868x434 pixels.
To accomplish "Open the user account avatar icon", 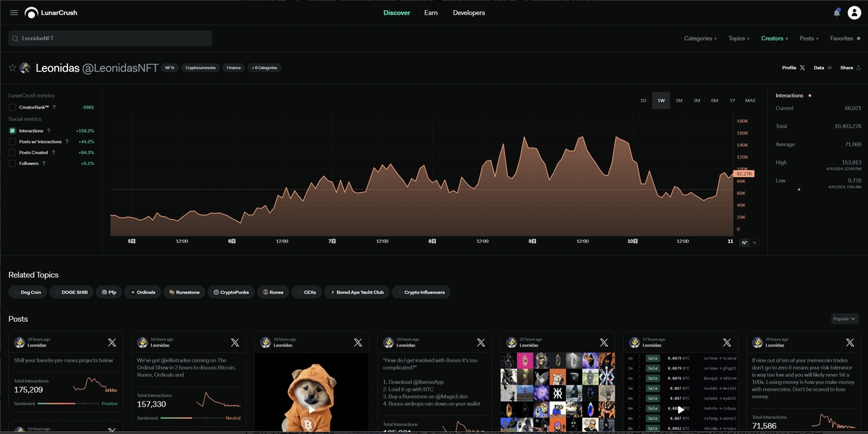I will coord(854,13).
